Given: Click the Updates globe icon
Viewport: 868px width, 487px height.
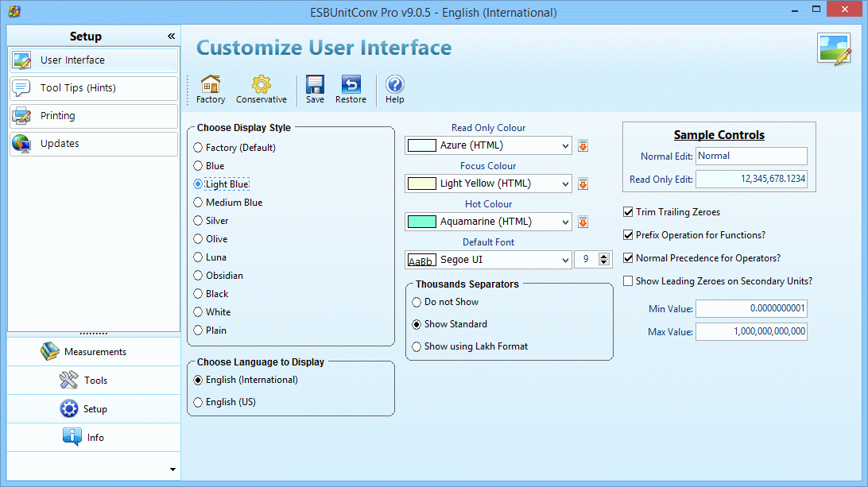Looking at the screenshot, I should [21, 144].
